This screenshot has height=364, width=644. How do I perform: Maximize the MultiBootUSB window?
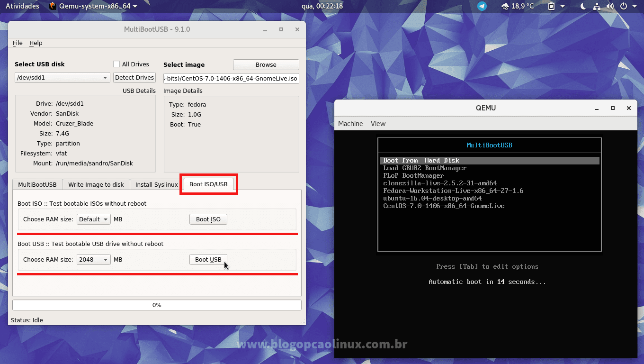[281, 29]
